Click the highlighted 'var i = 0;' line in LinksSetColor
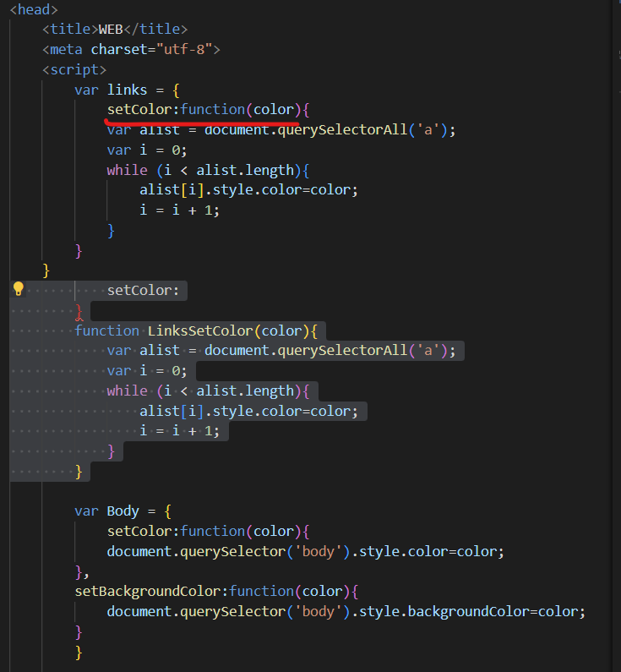The height and width of the screenshot is (672, 621). click(x=147, y=371)
